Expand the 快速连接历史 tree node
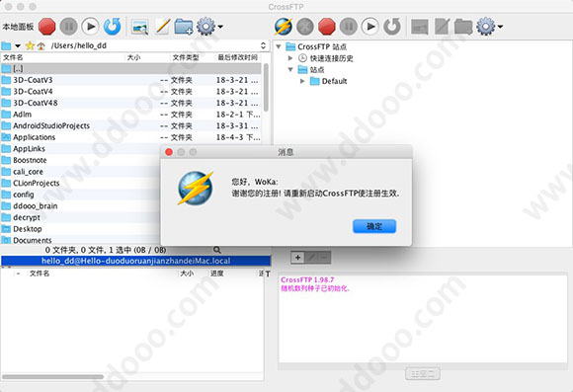Image resolution: width=573 pixels, height=392 pixels. [290, 58]
